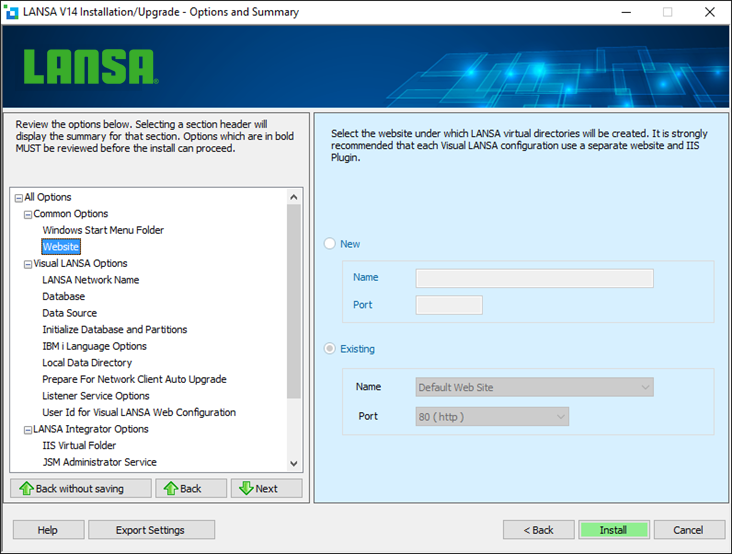Select Prepare For Network Client Auto Upgrade
The height and width of the screenshot is (554, 732).
(134, 379)
